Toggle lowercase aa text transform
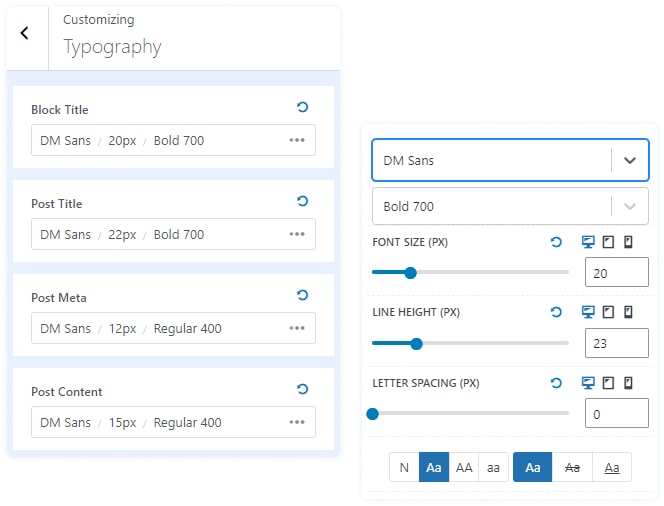This screenshot has width=664, height=506. (493, 467)
